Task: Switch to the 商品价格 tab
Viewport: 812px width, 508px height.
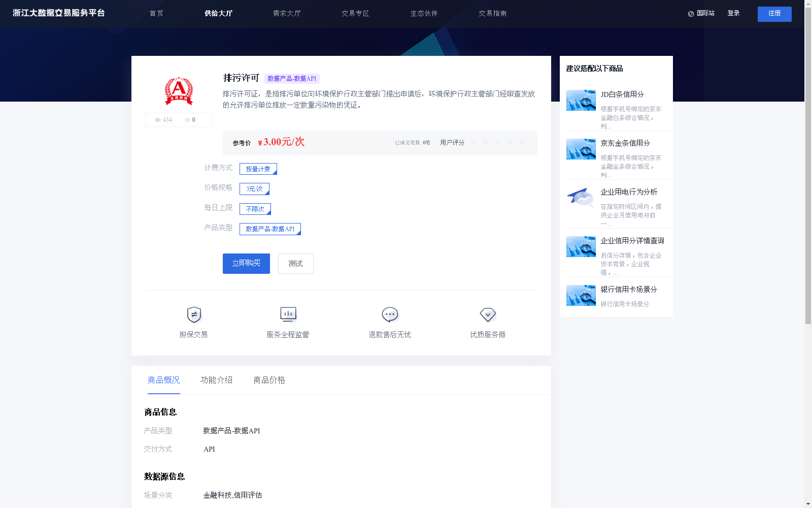Action: click(x=269, y=380)
